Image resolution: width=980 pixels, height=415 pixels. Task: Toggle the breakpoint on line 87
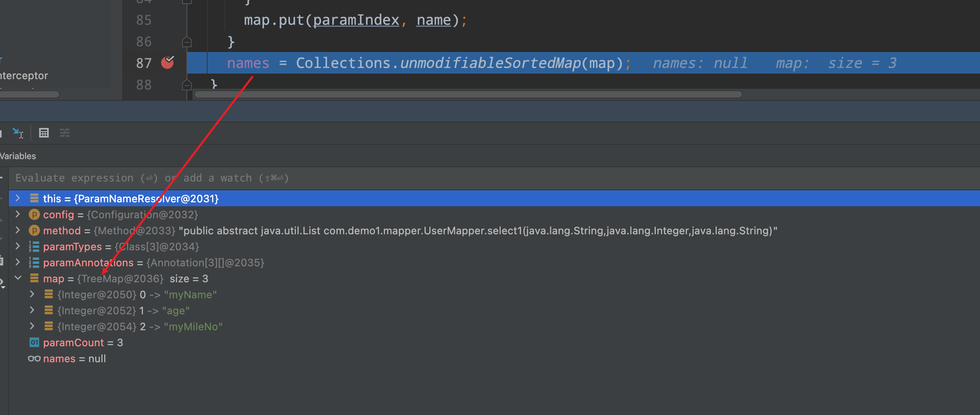coord(167,63)
